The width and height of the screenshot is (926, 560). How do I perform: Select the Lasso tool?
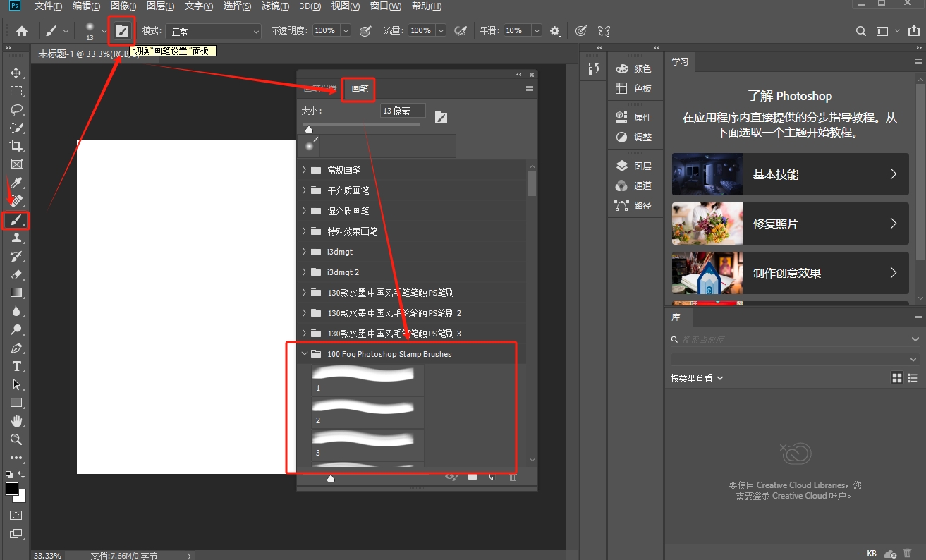[x=16, y=109]
